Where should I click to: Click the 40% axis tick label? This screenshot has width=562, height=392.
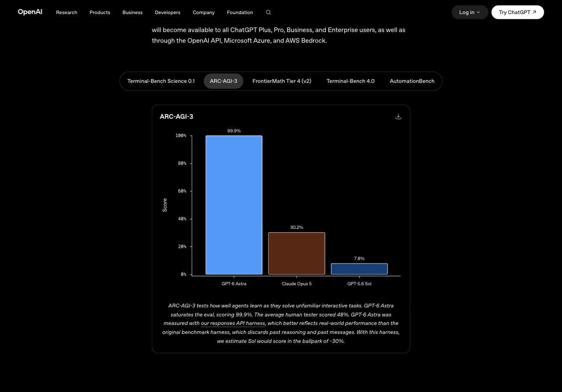(x=182, y=219)
